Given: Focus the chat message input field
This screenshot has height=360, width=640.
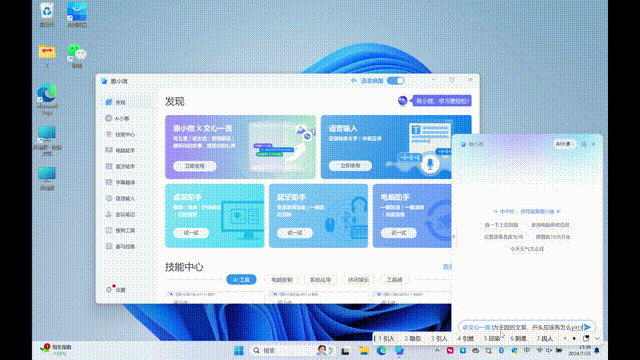Looking at the screenshot, I should [x=522, y=327].
